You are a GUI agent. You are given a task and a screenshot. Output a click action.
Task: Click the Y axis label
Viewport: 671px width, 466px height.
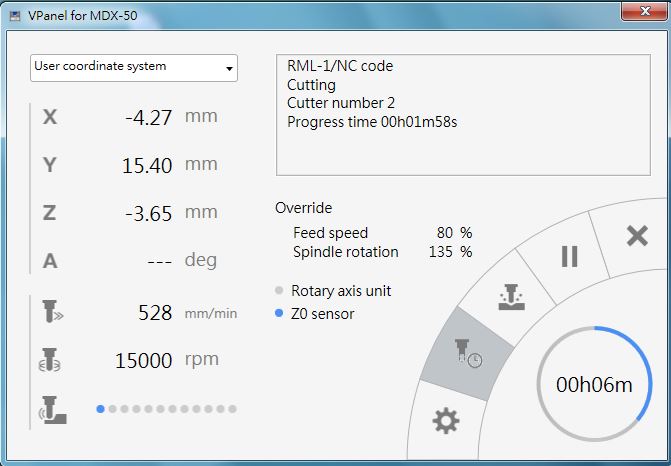click(50, 165)
